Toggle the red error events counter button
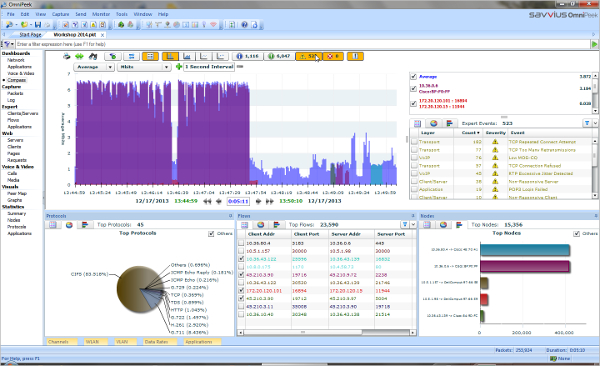This screenshot has width=600, height=366. (x=333, y=56)
